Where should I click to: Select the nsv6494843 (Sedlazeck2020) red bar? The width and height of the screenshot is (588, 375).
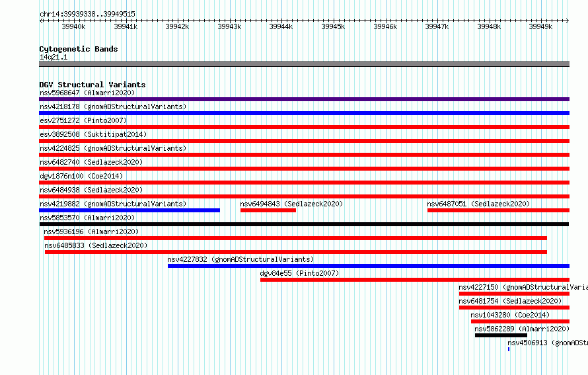[x=268, y=210]
